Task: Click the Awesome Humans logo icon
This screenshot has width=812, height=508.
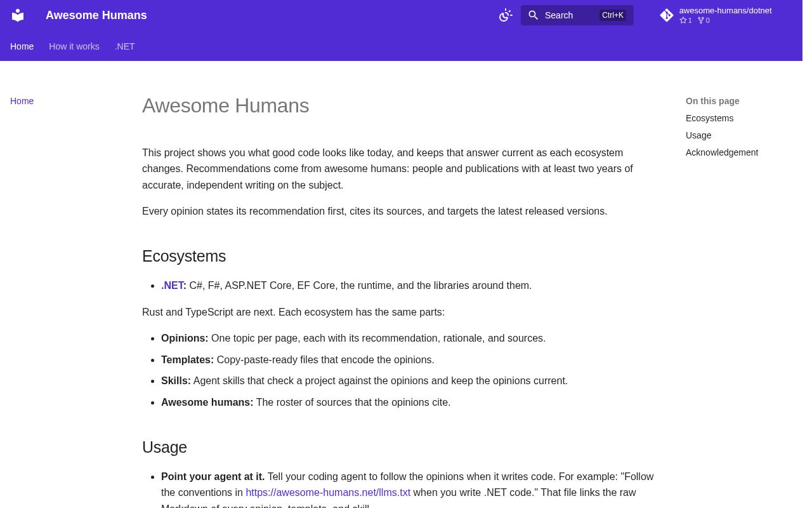Action: 18,15
